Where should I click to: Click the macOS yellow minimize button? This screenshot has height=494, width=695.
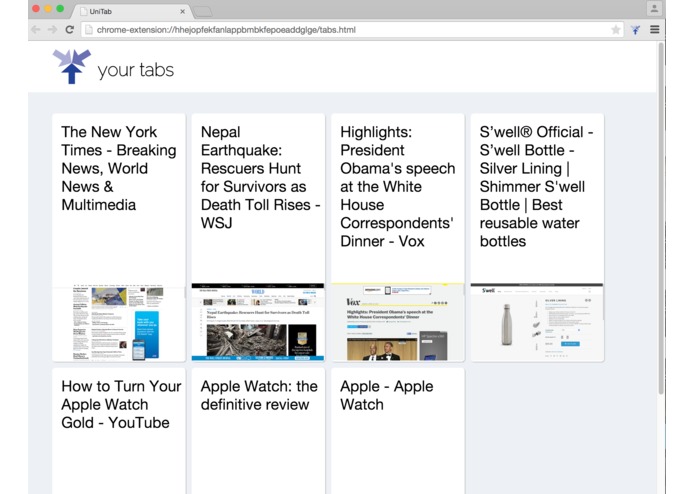point(48,8)
